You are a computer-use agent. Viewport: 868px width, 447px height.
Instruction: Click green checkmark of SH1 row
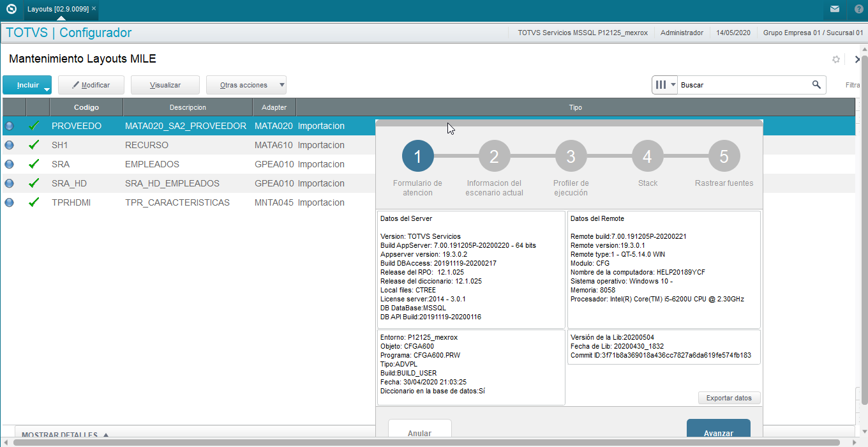coord(34,145)
